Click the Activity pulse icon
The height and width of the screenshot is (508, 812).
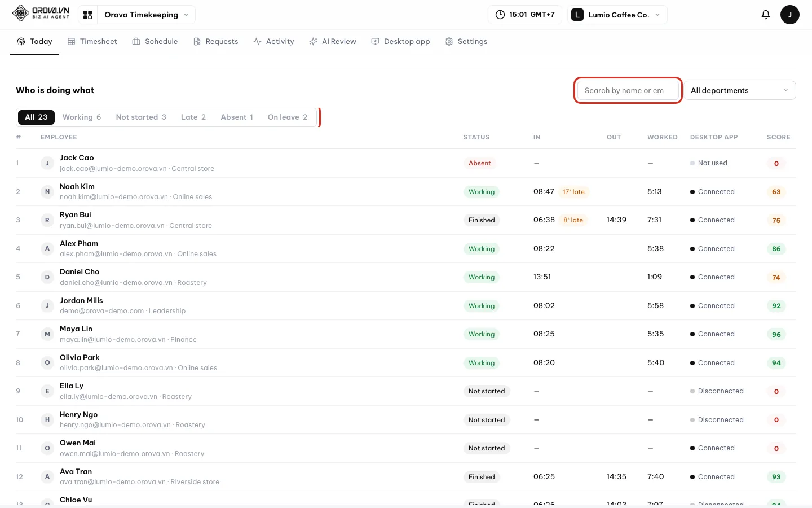(x=257, y=41)
